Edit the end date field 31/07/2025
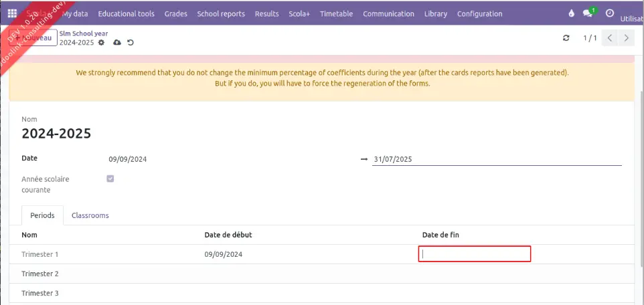Screen dimensions: 644x305 pyautogui.click(x=497, y=159)
